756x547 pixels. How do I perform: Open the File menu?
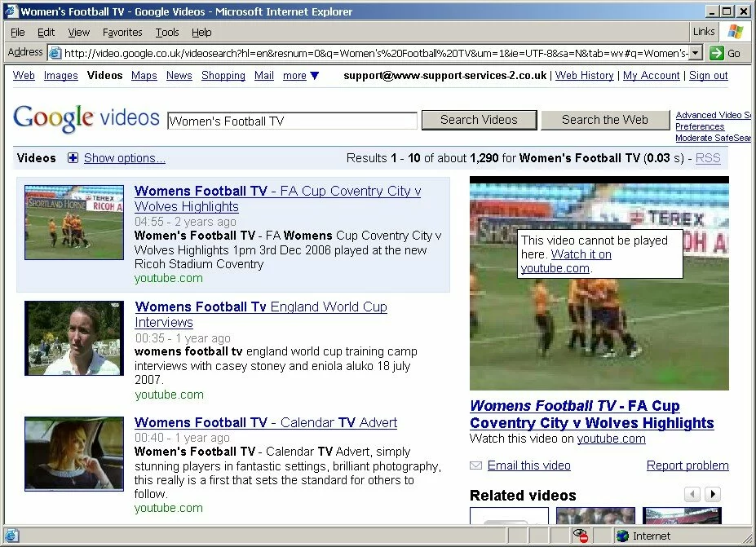tap(17, 33)
